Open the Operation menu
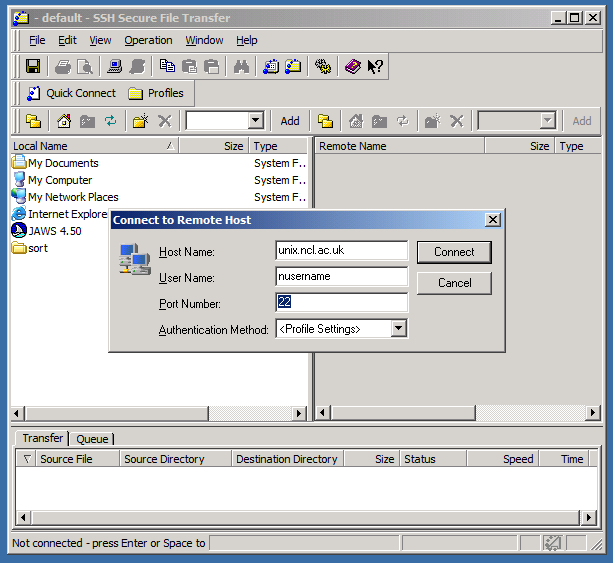Screen dimensions: 613x563 [148, 40]
